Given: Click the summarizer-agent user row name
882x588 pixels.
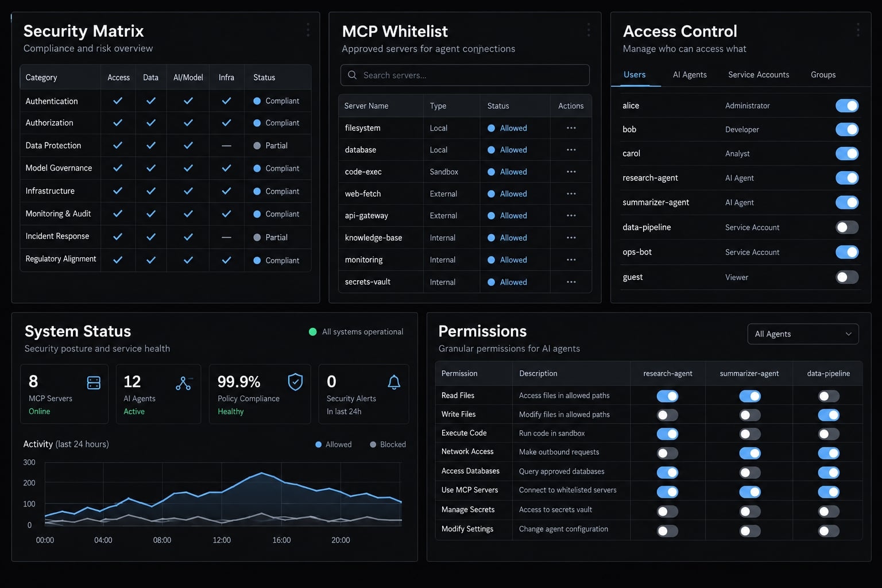Looking at the screenshot, I should pos(656,203).
